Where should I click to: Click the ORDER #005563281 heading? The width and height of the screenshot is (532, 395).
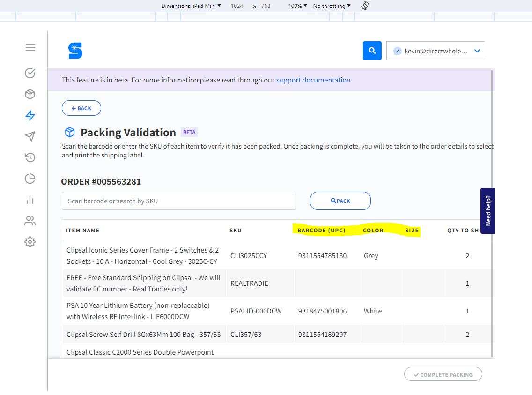pos(101,181)
